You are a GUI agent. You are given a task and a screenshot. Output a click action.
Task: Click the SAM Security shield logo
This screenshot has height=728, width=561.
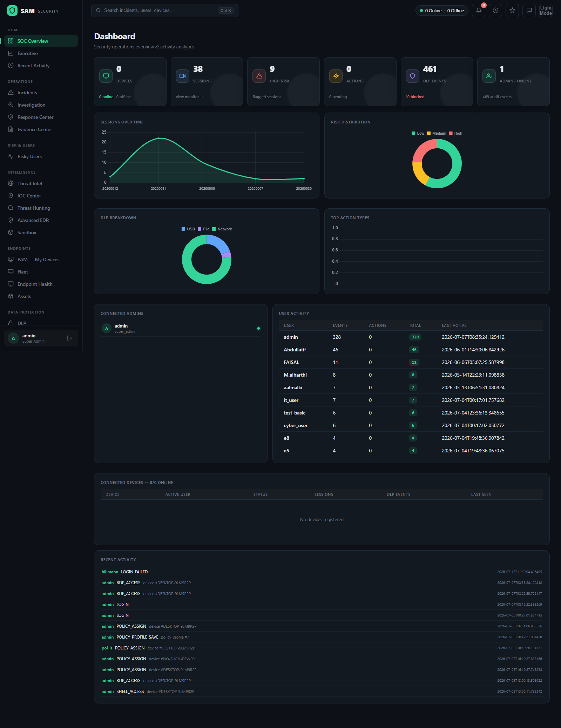click(x=12, y=11)
